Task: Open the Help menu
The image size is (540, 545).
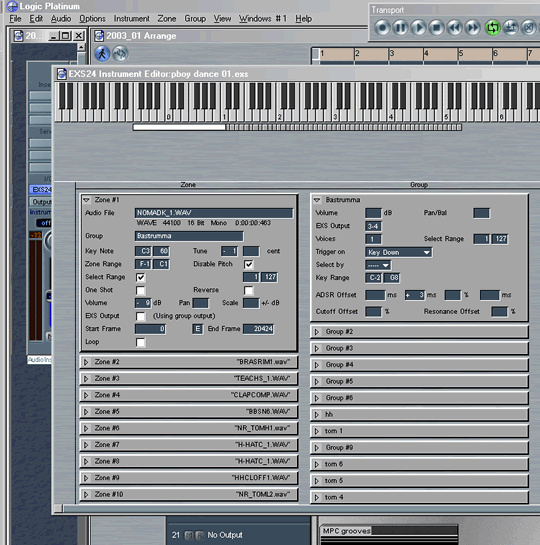Action: [x=303, y=19]
